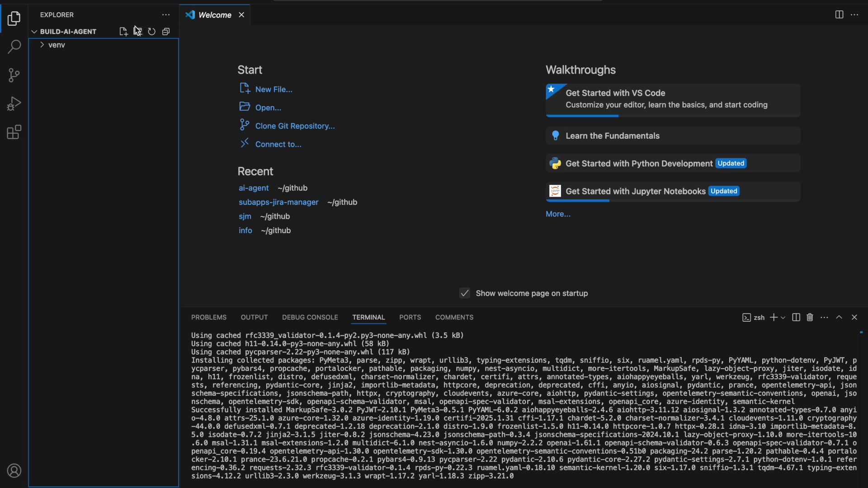The width and height of the screenshot is (868, 488).
Task: Open Learn the Fundamentals walkthrough
Action: click(673, 136)
